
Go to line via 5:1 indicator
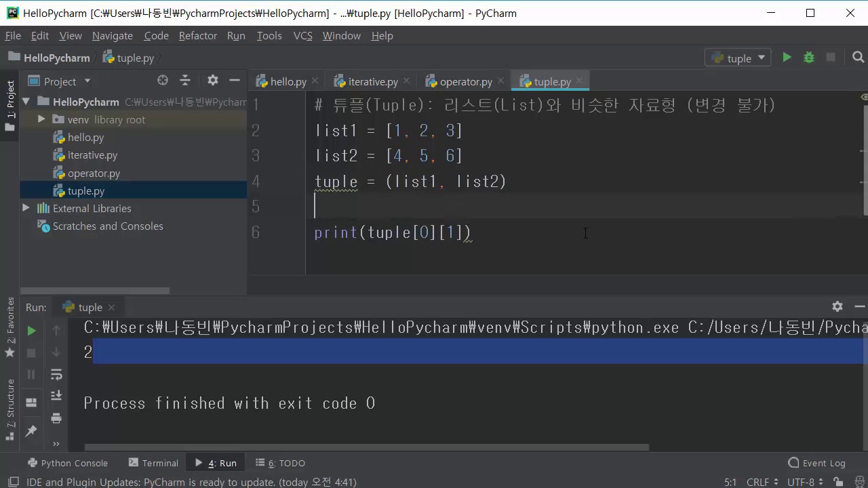point(730,482)
